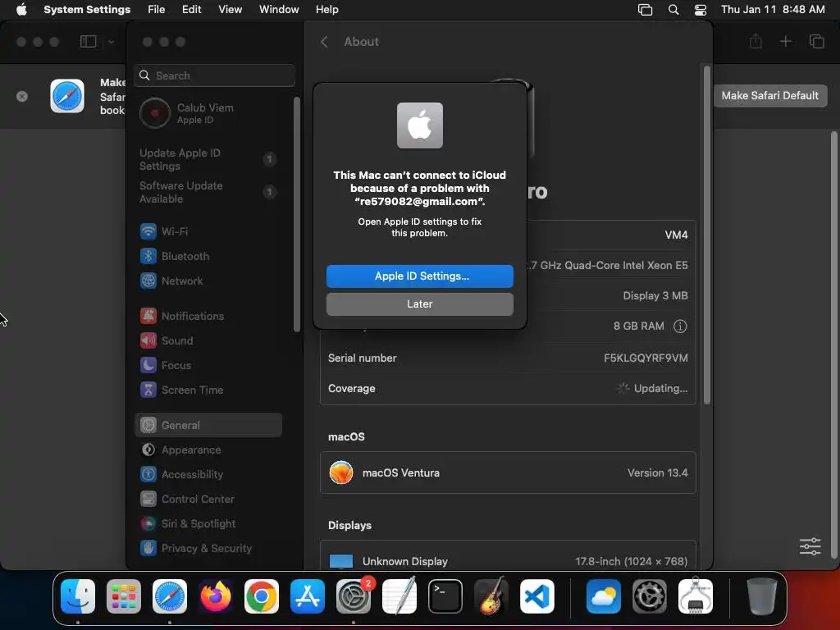
Task: Select Bluetooth icon in the sidebar
Action: [148, 256]
